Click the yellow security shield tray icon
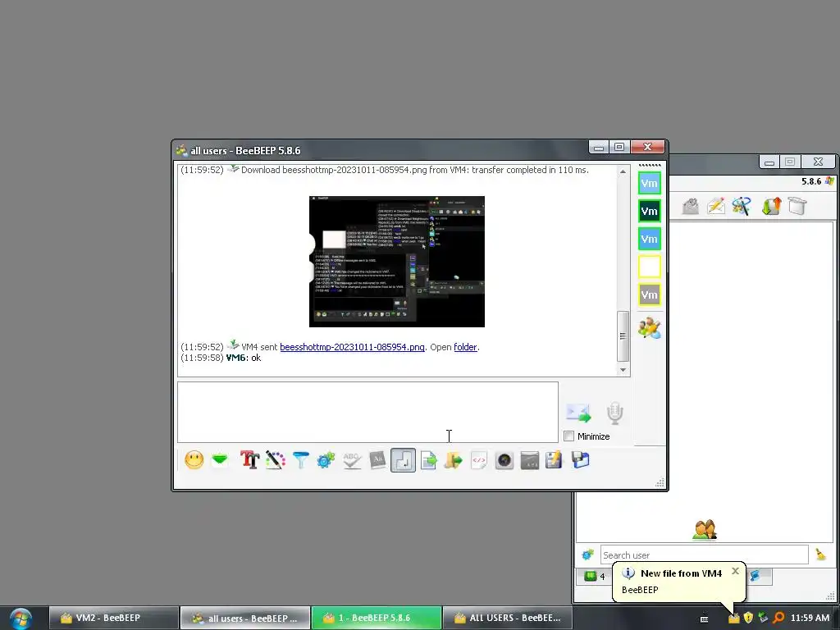The image size is (840, 630). (x=748, y=619)
